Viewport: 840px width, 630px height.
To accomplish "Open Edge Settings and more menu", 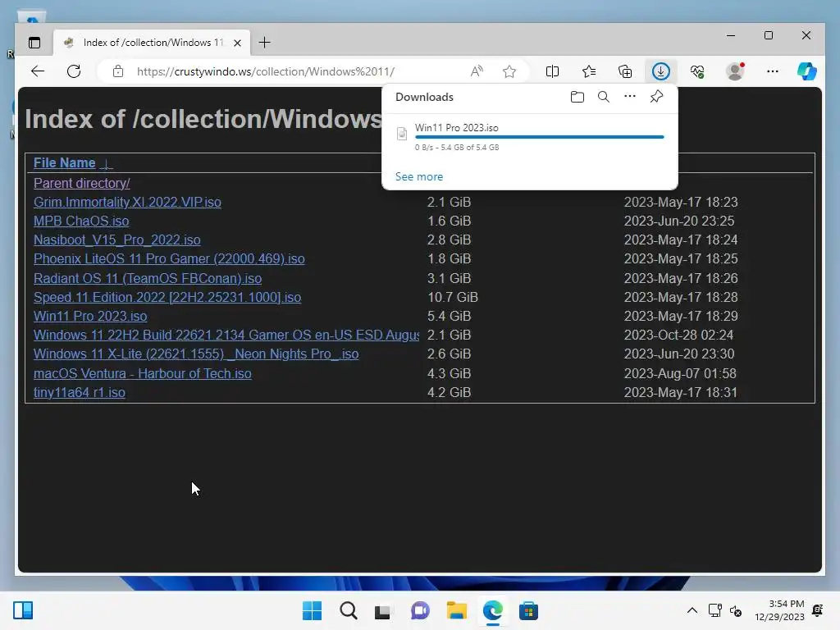I will [773, 71].
